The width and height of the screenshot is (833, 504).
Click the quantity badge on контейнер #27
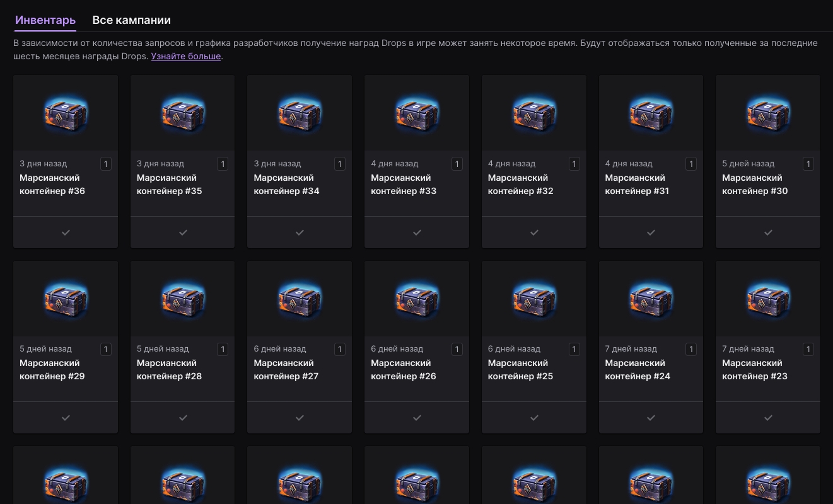pos(340,349)
